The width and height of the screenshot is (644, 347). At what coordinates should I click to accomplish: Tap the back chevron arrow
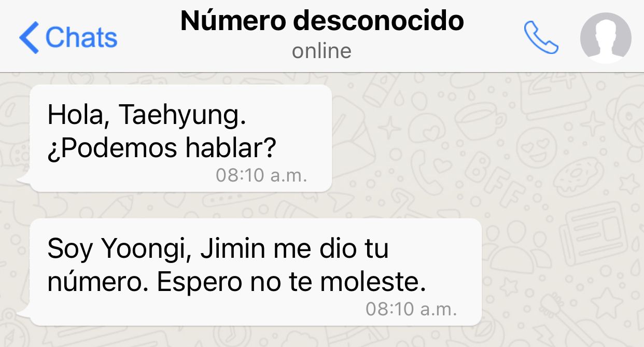pos(29,37)
